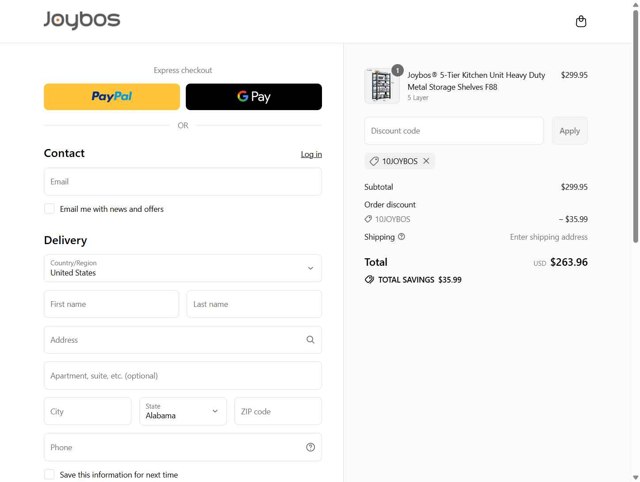Open the shopping bag cart icon
This screenshot has height=482, width=640.
pyautogui.click(x=581, y=21)
